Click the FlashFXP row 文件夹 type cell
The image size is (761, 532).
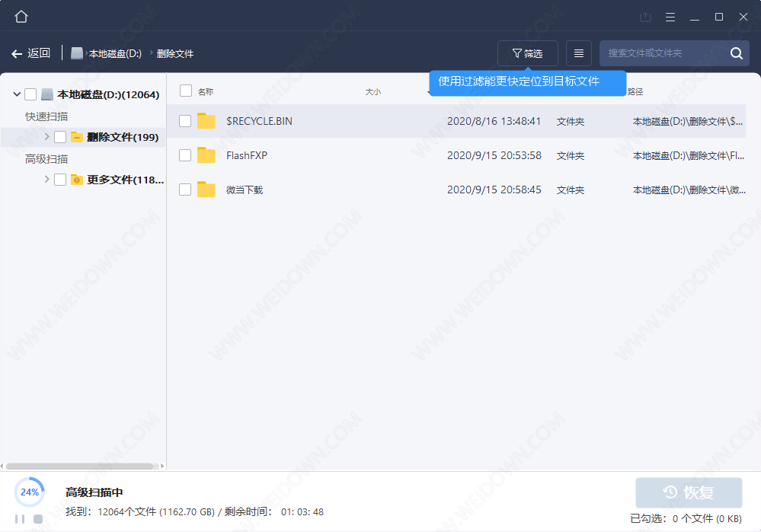(571, 156)
